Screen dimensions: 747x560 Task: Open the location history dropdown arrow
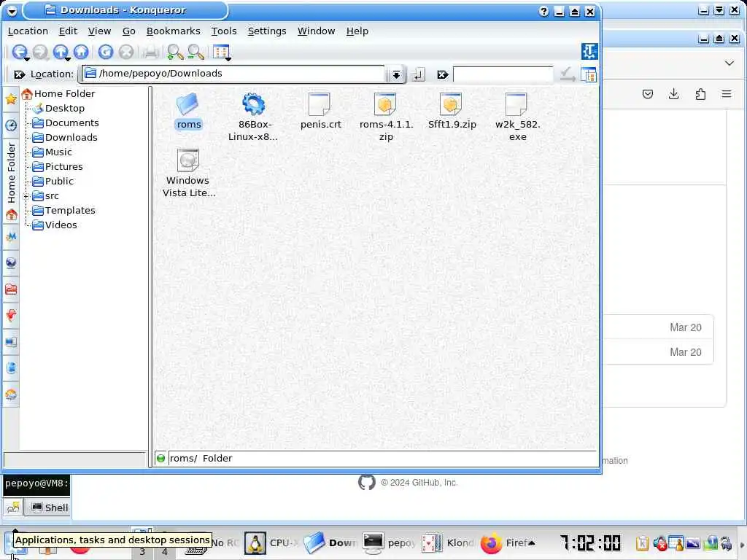[x=396, y=74]
